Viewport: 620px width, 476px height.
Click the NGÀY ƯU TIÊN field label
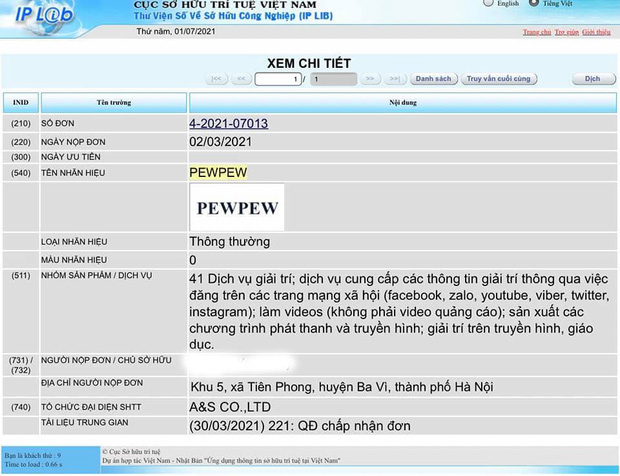pyautogui.click(x=71, y=157)
